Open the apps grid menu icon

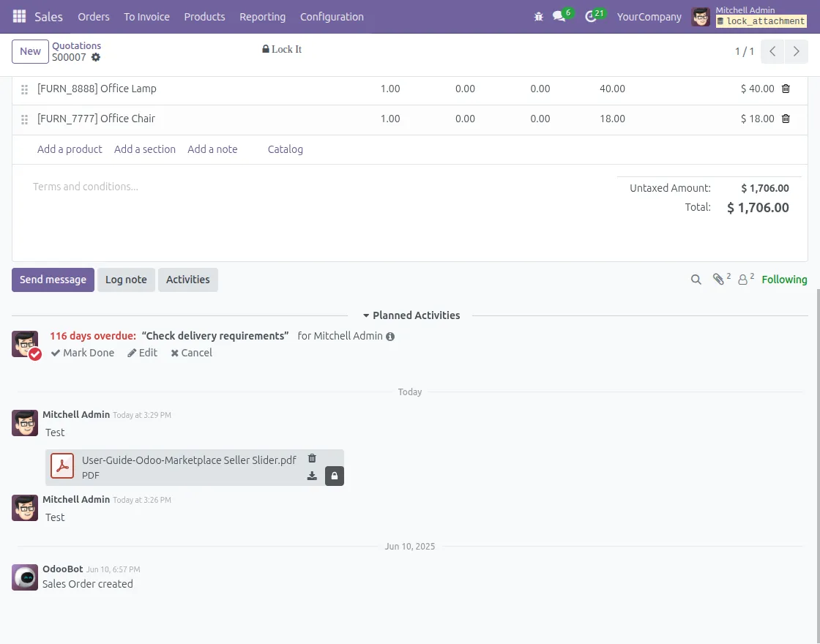tap(20, 16)
